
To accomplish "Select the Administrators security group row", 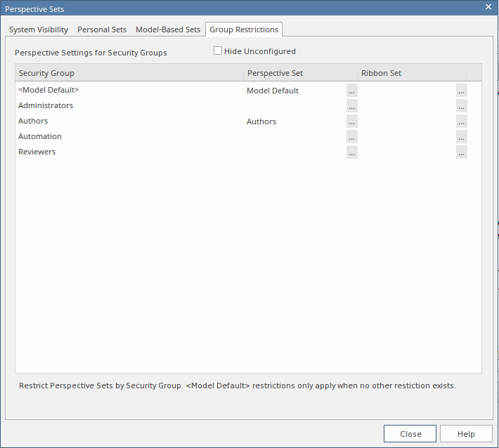I will (x=46, y=106).
